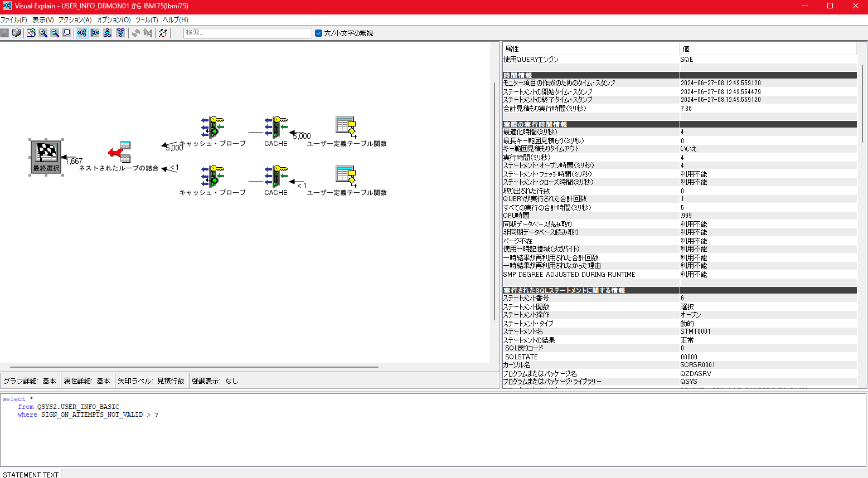Open the 表示(V) menu

tap(43, 19)
